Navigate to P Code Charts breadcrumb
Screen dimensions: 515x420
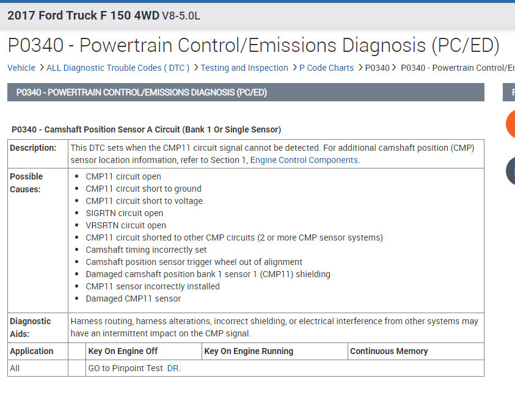(326, 68)
